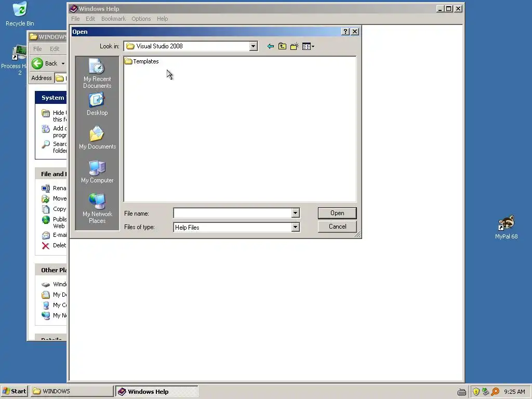Click into the File name field
This screenshot has width=532, height=399.
click(x=232, y=213)
